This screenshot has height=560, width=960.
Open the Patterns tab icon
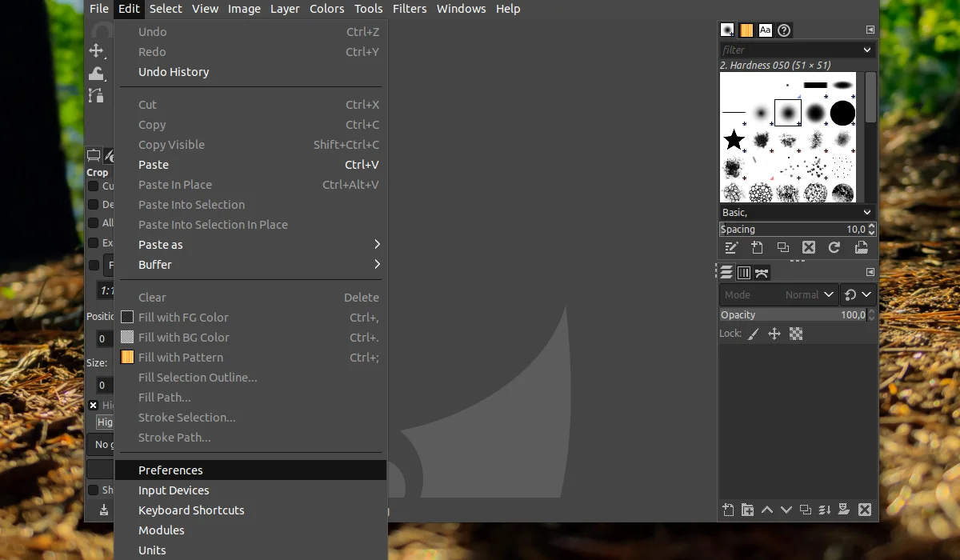coord(746,30)
